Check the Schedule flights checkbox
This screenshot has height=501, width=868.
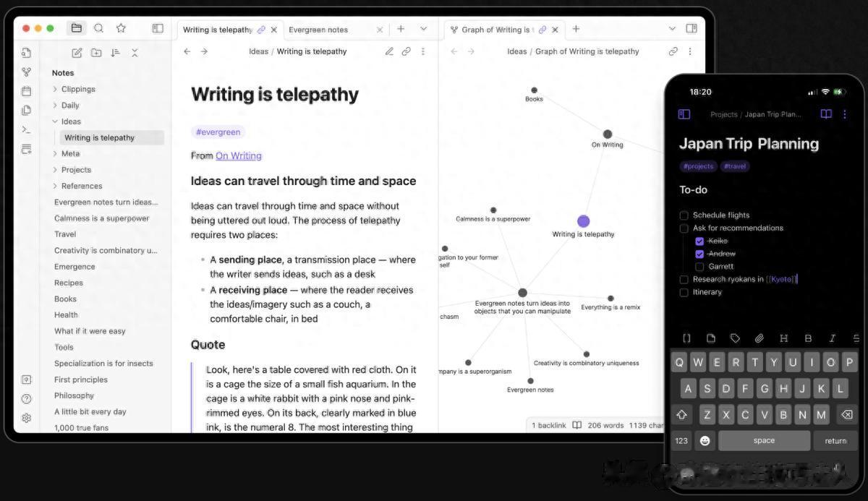[684, 215]
